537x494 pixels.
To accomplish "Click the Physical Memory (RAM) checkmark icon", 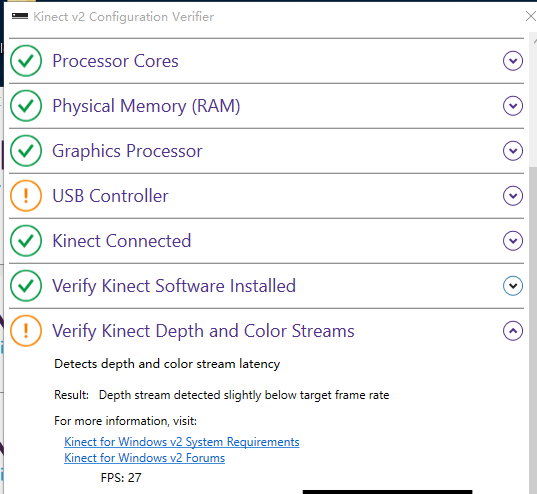I will 26,106.
